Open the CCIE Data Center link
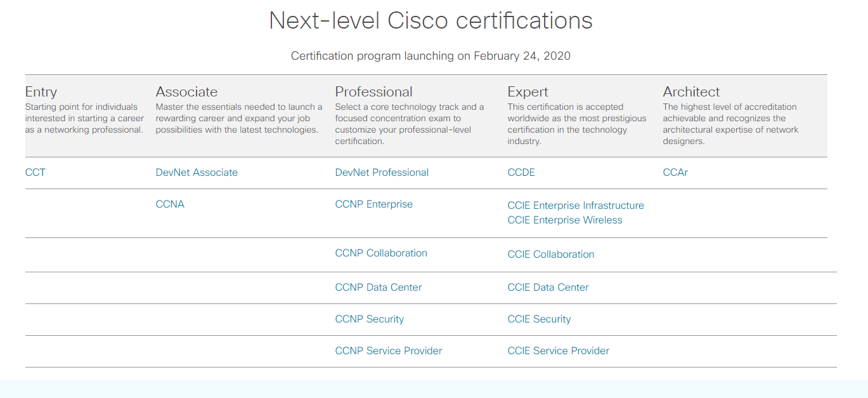 [x=548, y=288]
